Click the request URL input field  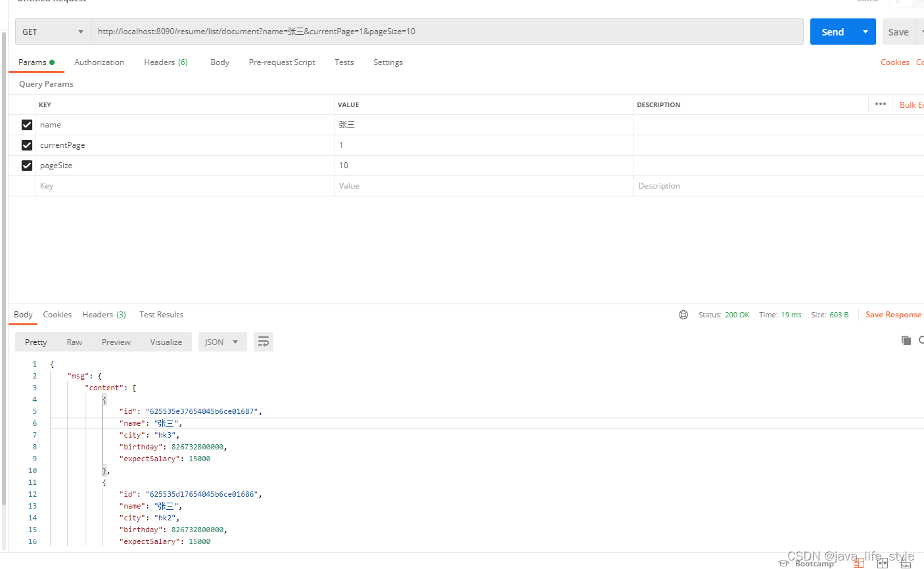click(447, 32)
